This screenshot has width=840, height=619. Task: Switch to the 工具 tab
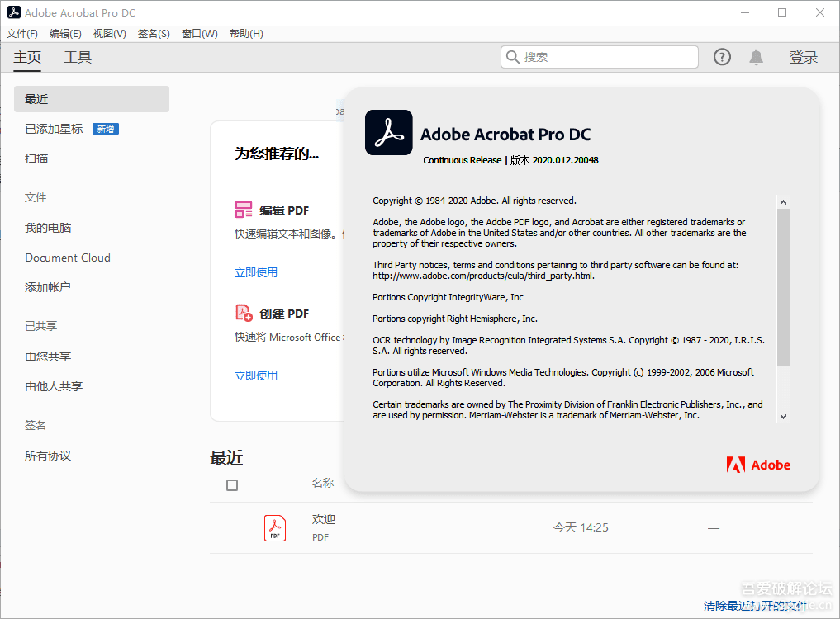coord(78,57)
